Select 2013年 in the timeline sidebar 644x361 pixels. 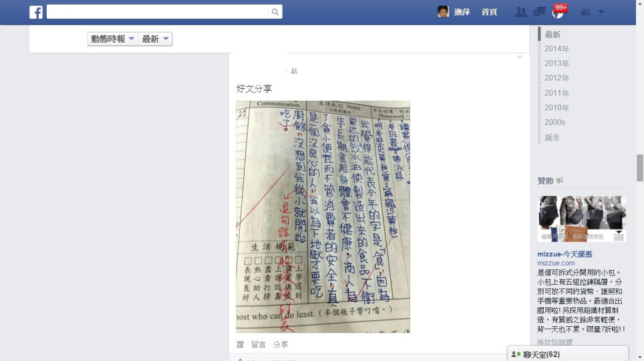coord(556,64)
